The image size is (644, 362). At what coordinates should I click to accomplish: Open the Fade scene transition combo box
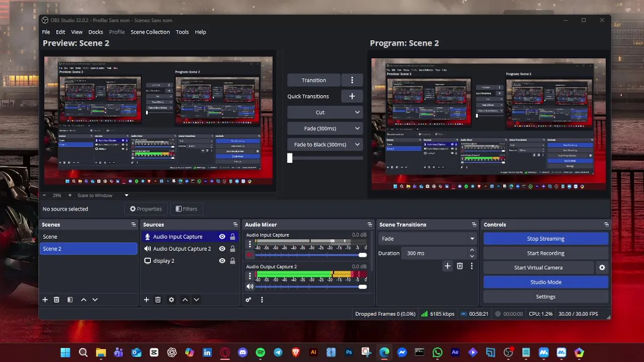point(428,239)
